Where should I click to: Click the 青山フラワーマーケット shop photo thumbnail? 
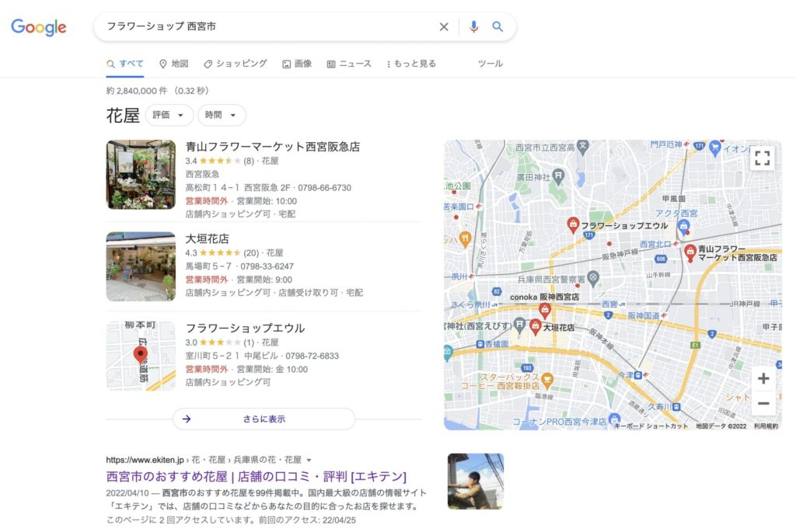pyautogui.click(x=141, y=175)
